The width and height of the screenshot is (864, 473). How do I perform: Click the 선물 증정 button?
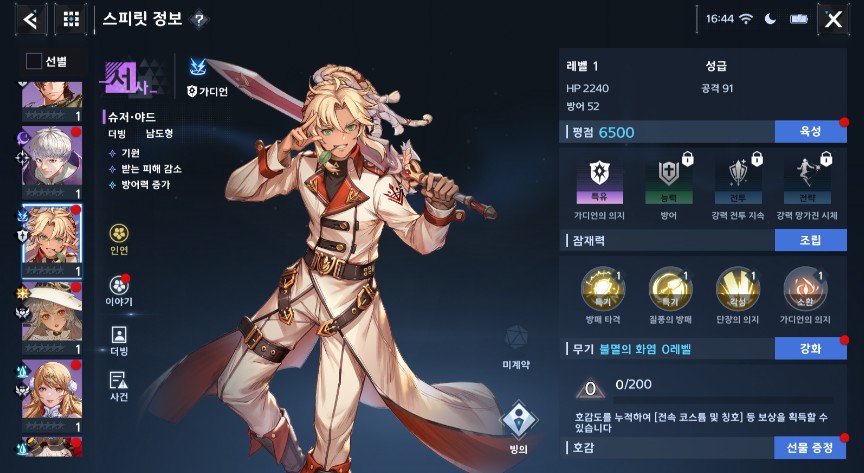[x=810, y=448]
